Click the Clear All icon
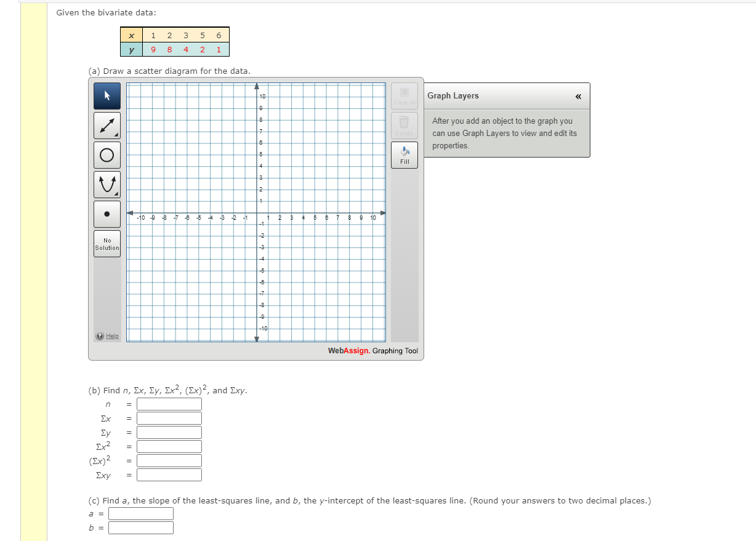The image size is (756, 541). pyautogui.click(x=404, y=96)
